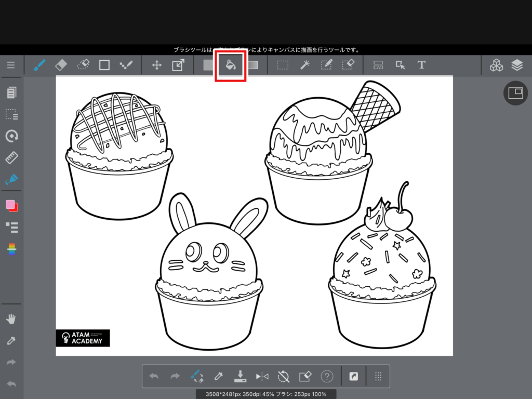532x399 pixels.
Task: Activate the Magic Wand selection tool
Action: pos(304,65)
